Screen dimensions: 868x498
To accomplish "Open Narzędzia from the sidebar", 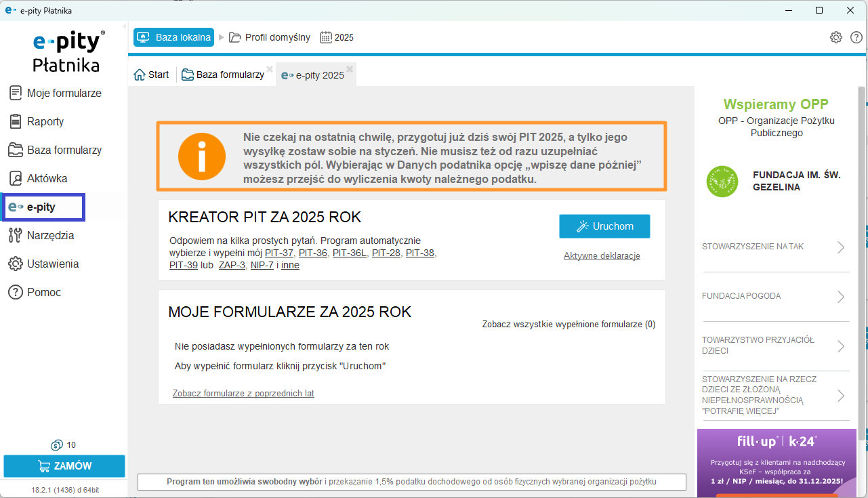I will (50, 235).
